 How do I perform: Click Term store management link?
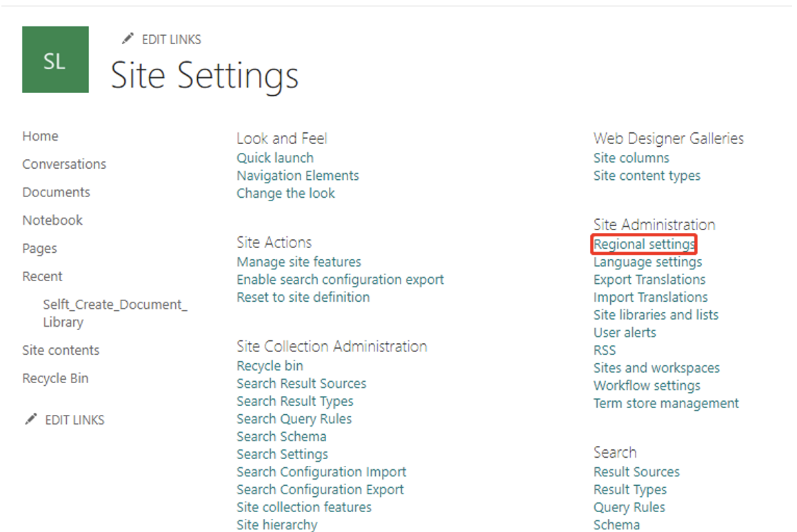click(666, 403)
